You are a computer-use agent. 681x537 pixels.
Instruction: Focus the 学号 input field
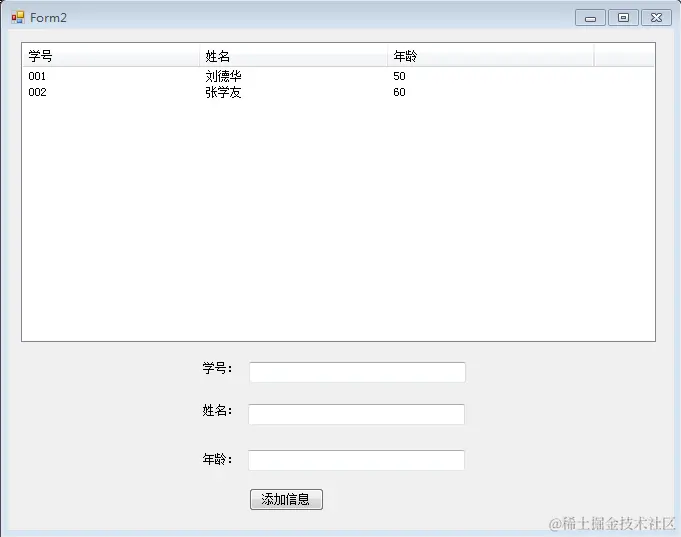pos(357,372)
